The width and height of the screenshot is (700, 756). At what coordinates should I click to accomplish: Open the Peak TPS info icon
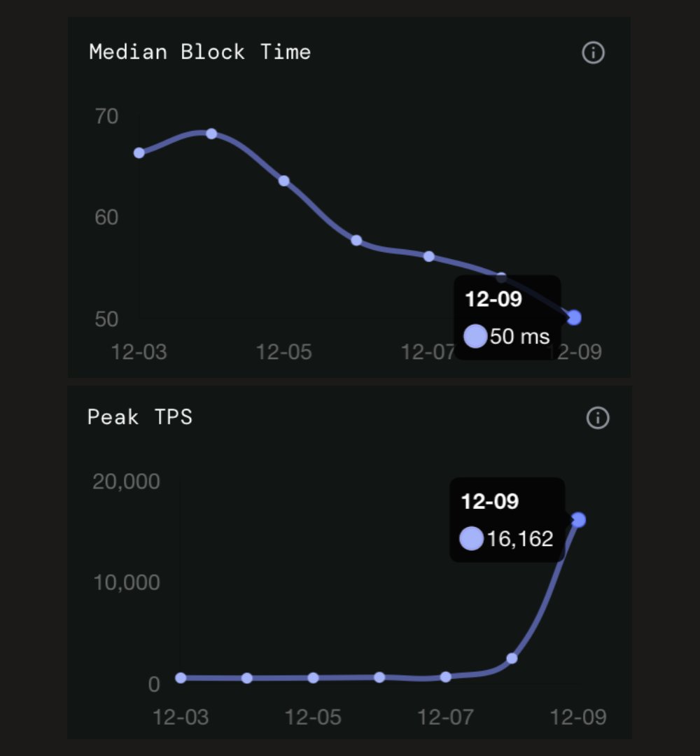coord(597,418)
